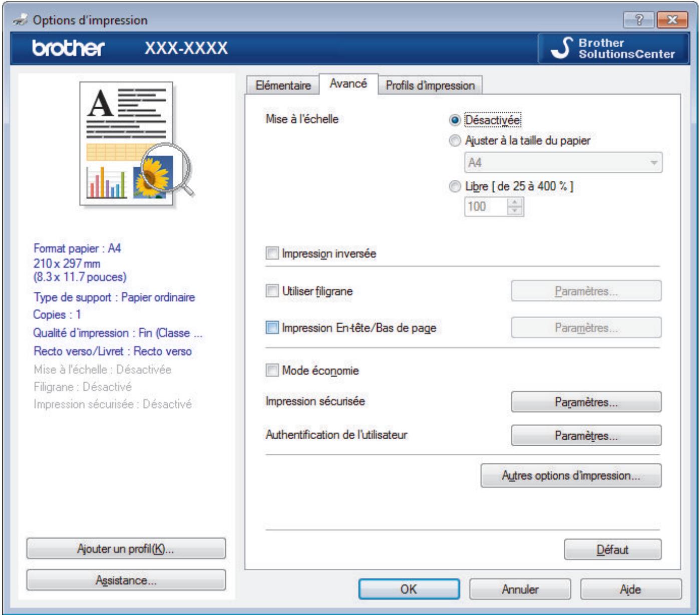Click Qualité d'impression : Fin summary line
The image size is (700, 615).
click(x=118, y=333)
